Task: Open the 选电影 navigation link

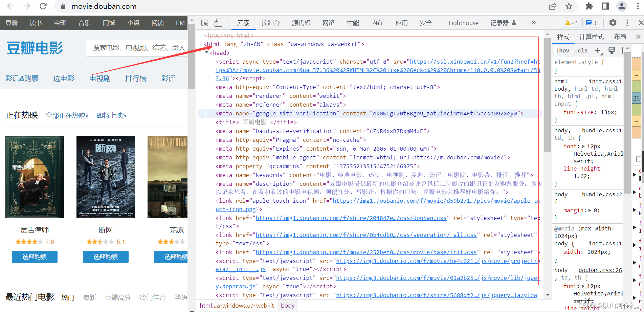Action: click(x=64, y=79)
